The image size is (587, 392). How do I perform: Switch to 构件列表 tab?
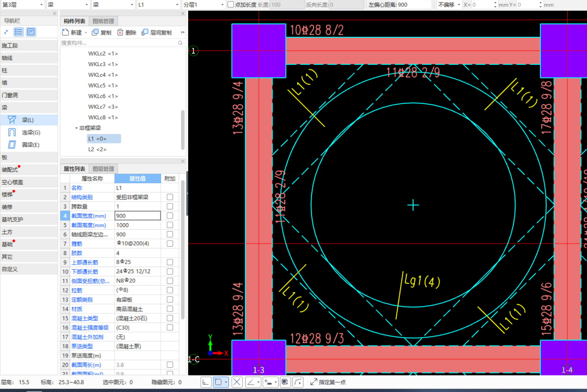74,21
